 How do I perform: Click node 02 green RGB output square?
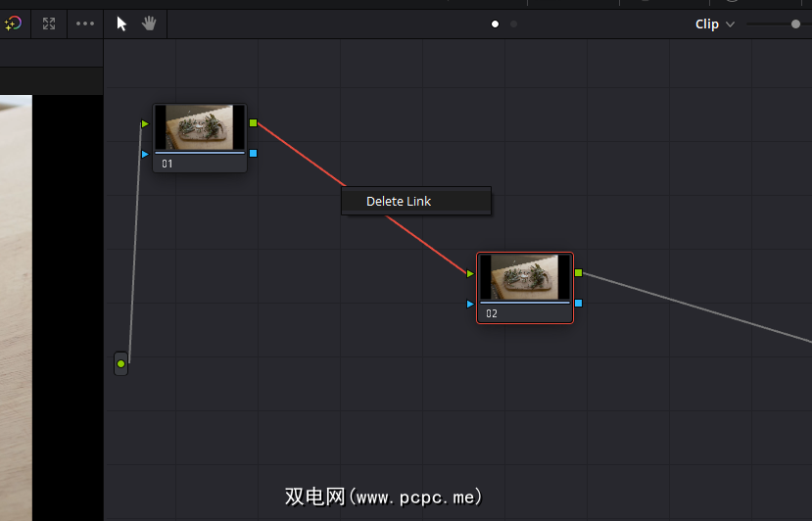click(579, 272)
